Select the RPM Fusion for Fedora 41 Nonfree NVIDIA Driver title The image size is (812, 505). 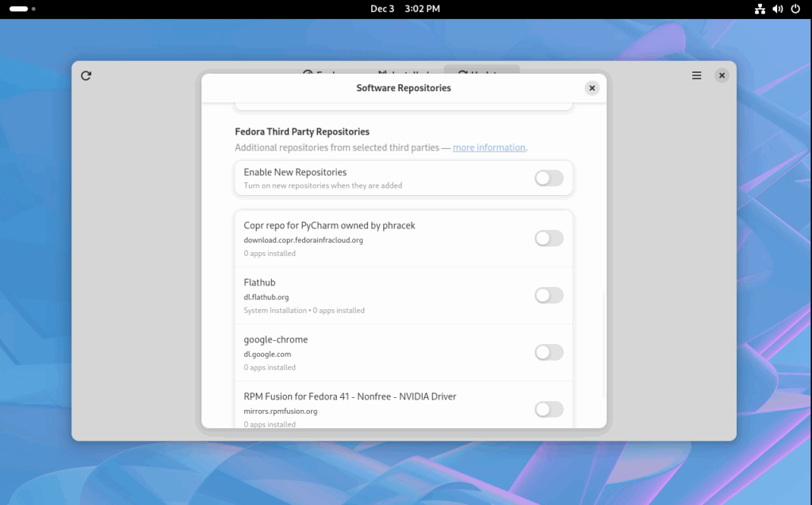pyautogui.click(x=350, y=396)
